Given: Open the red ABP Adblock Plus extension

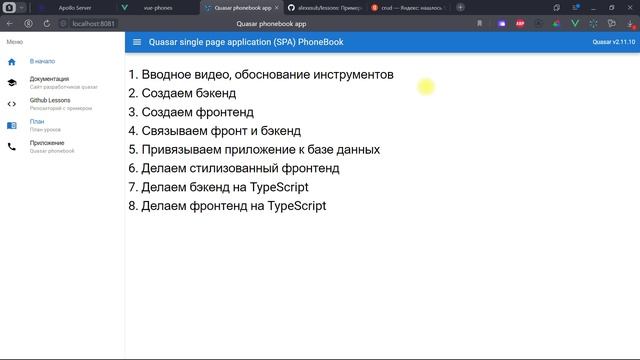Looking at the screenshot, I should 520,24.
